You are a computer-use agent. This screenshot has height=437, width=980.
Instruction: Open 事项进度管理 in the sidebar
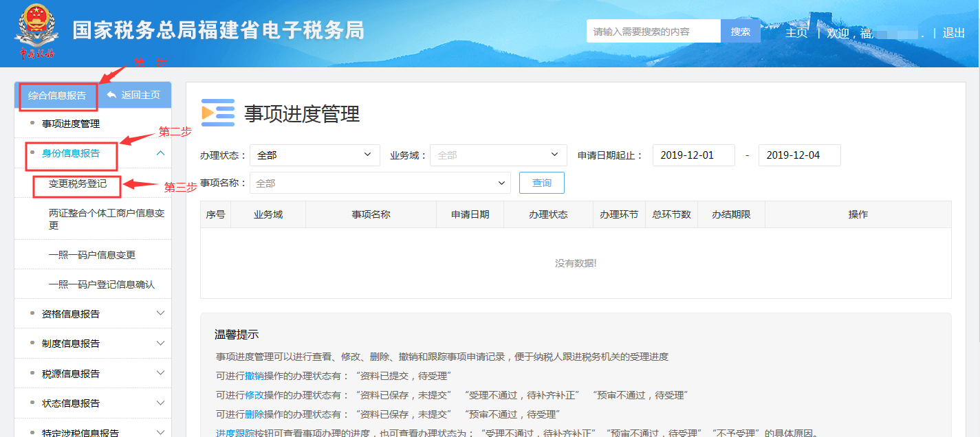[71, 124]
